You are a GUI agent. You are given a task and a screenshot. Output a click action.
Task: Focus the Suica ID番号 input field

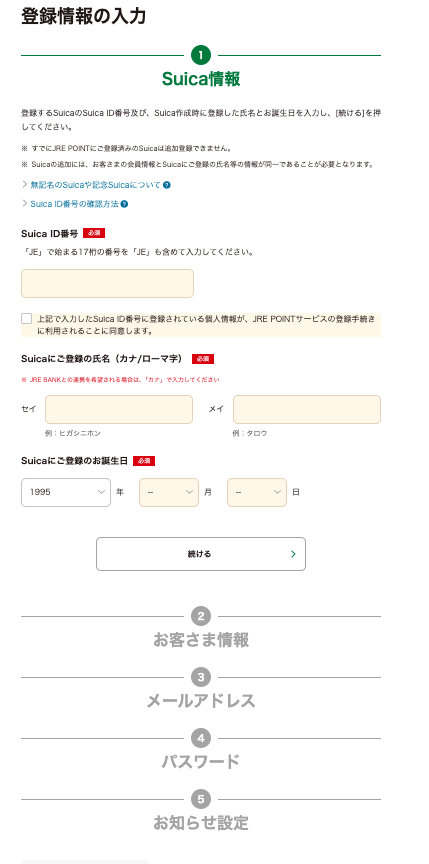[x=107, y=283]
